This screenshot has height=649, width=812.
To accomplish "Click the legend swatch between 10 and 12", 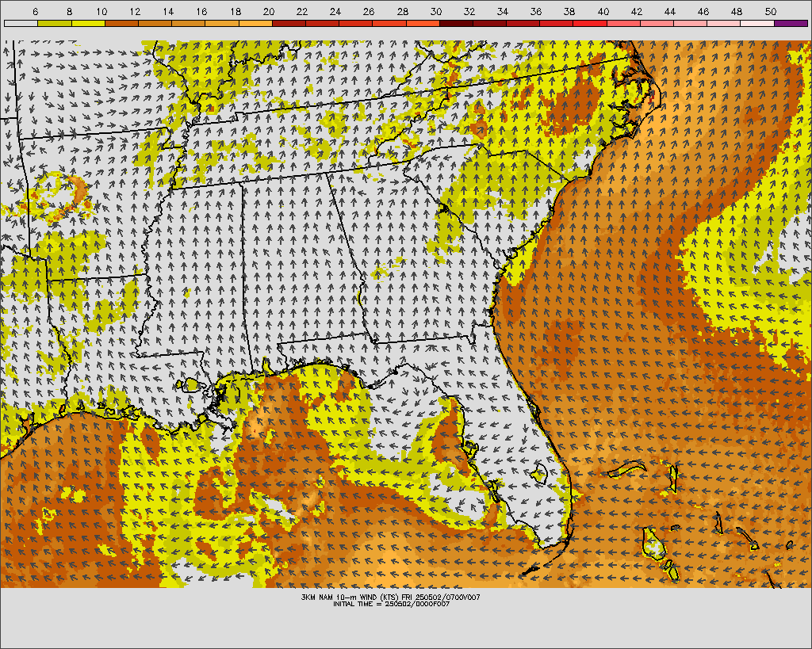I will (x=121, y=23).
